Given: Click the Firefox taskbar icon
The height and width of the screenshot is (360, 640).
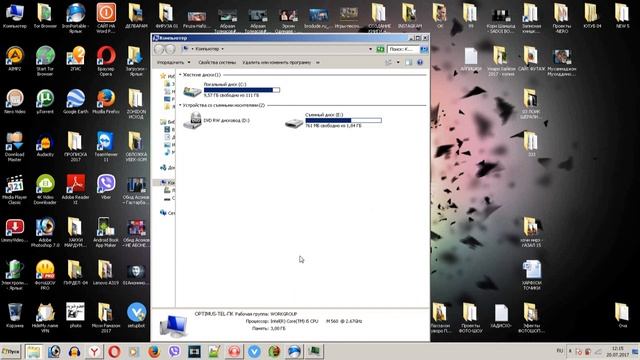Looking at the screenshot, I should tap(154, 351).
